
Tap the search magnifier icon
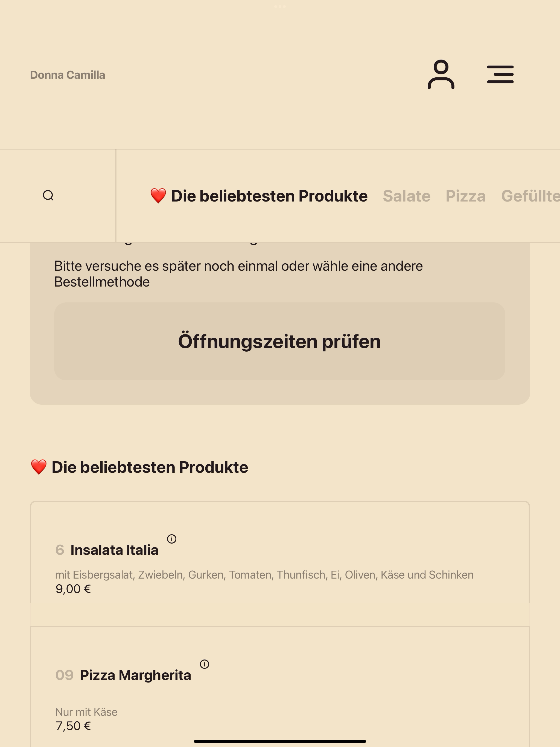tap(48, 195)
